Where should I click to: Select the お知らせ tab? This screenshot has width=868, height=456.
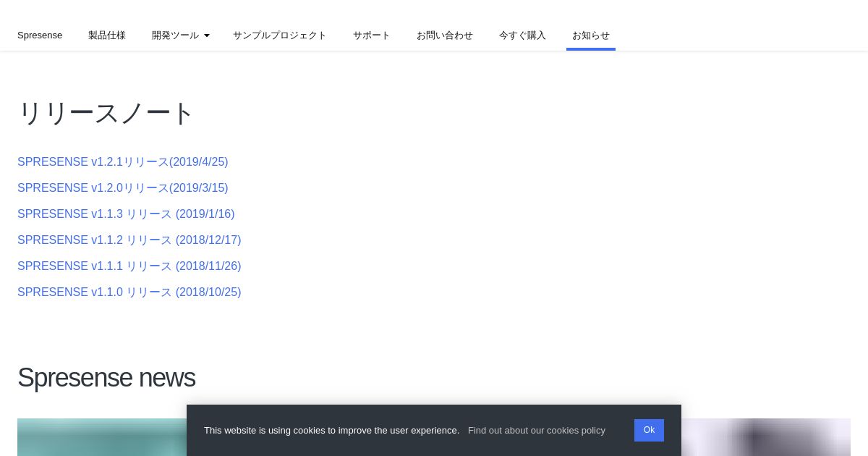[x=591, y=35]
